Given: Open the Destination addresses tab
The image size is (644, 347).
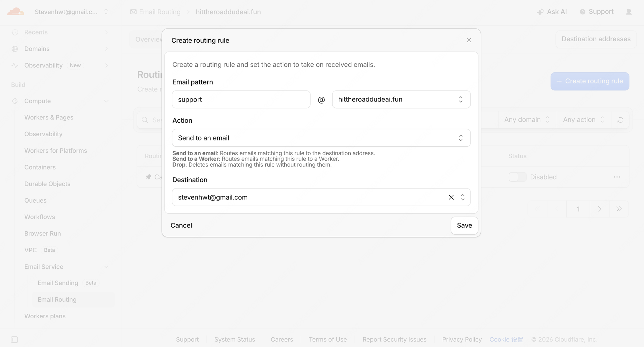Looking at the screenshot, I should pyautogui.click(x=596, y=39).
